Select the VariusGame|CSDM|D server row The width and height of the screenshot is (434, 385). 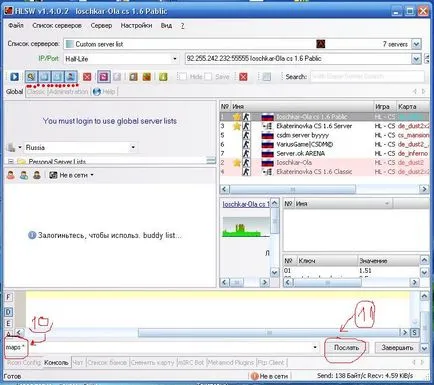tap(324, 144)
